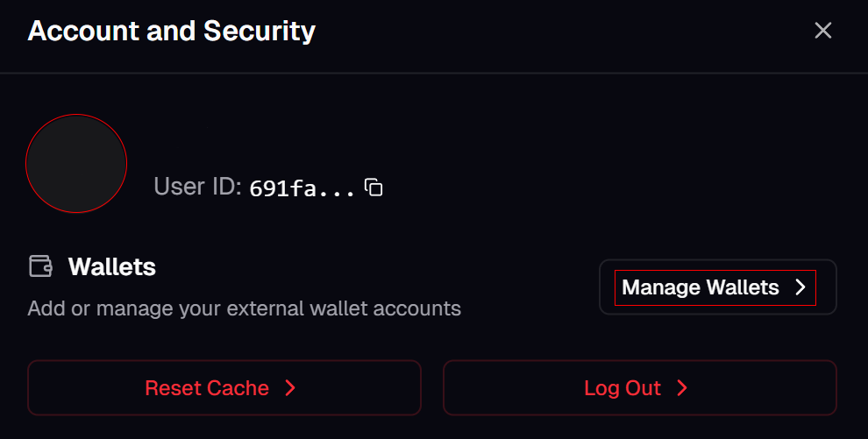Click the Account and Security title
Viewport: 868px width, 439px height.
[x=172, y=32]
